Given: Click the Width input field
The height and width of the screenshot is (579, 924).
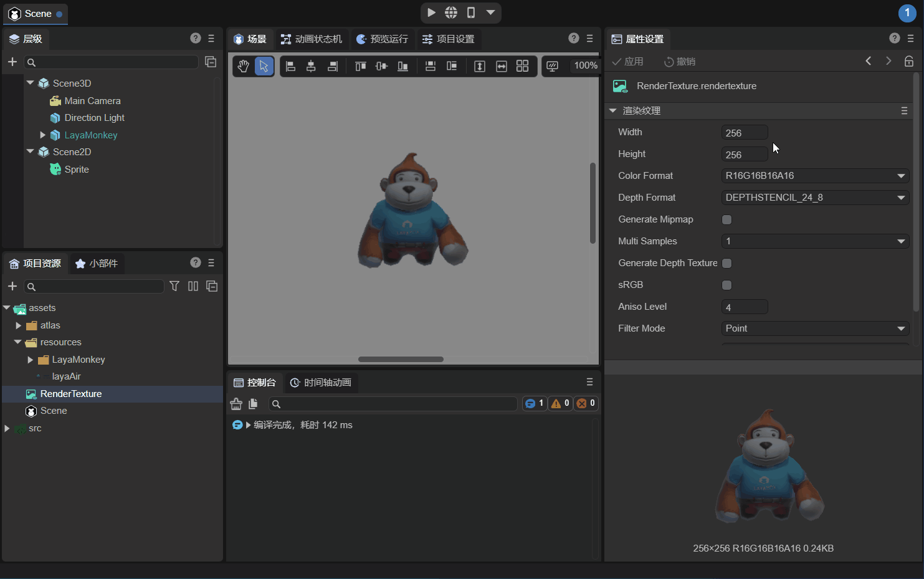Looking at the screenshot, I should tap(744, 133).
